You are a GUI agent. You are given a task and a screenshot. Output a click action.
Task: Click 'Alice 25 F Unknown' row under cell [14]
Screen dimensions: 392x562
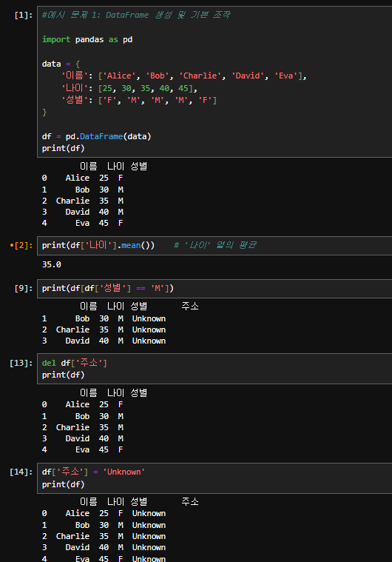click(104, 514)
